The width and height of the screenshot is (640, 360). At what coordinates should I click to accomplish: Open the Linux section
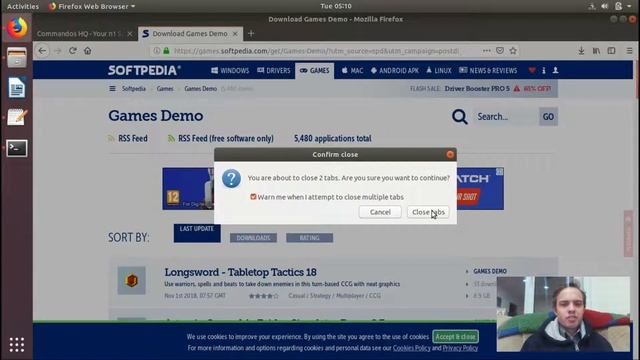pos(439,71)
